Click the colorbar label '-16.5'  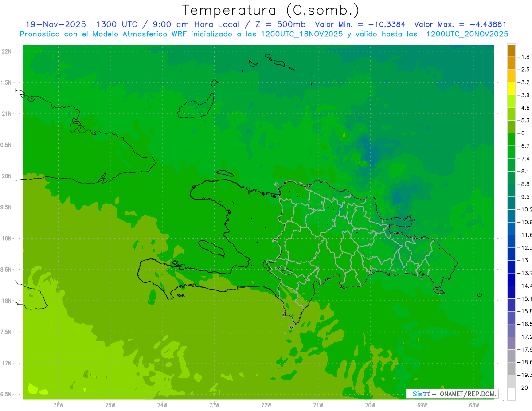coord(524,324)
